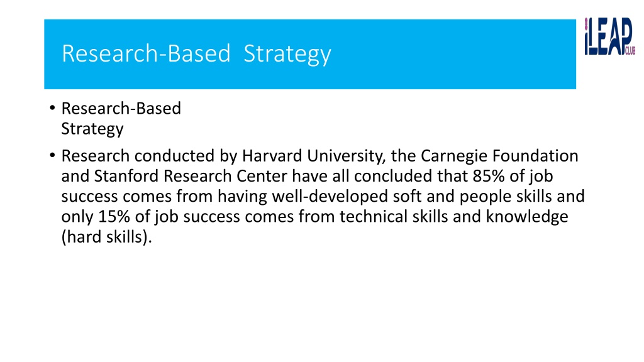Click the word Strategy in the title banner
644x362 pixels.
pos(287,54)
